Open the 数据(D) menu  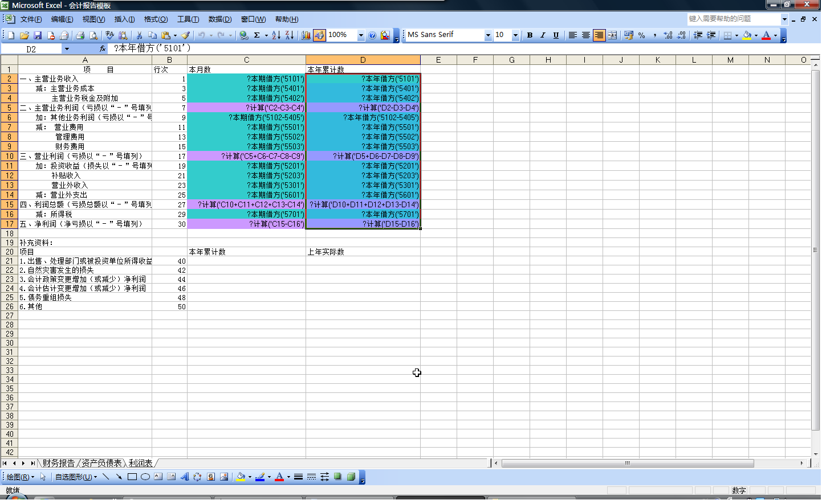(x=219, y=19)
